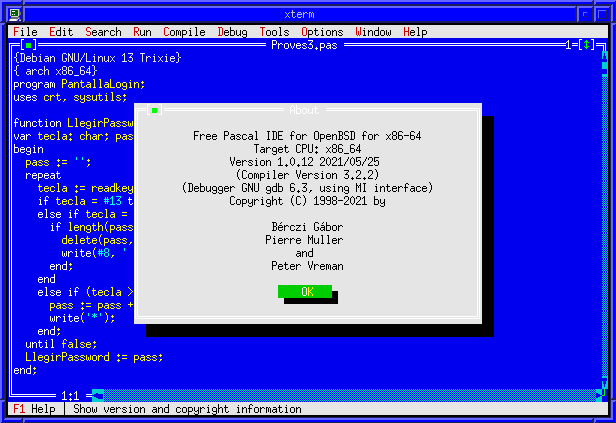The image size is (616, 423).
Task: Click the name Pierre Muller
Action: [x=304, y=240]
